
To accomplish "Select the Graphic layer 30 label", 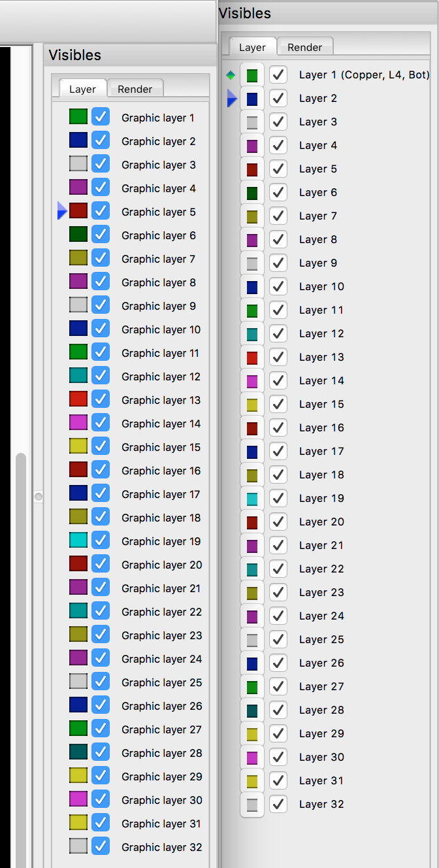I will click(x=161, y=800).
